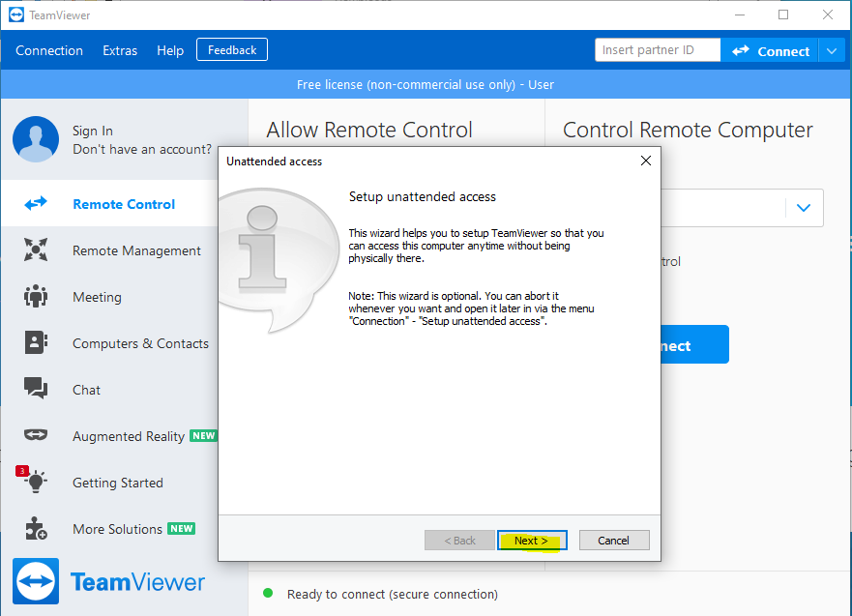Click the Remote Control arrows icon
Screen dimensions: 852x616
coord(36,204)
